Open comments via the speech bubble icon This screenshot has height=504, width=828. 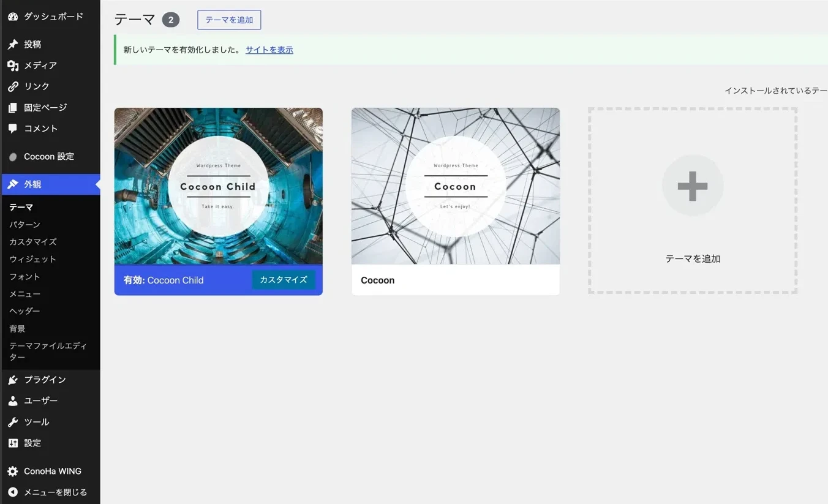(13, 129)
